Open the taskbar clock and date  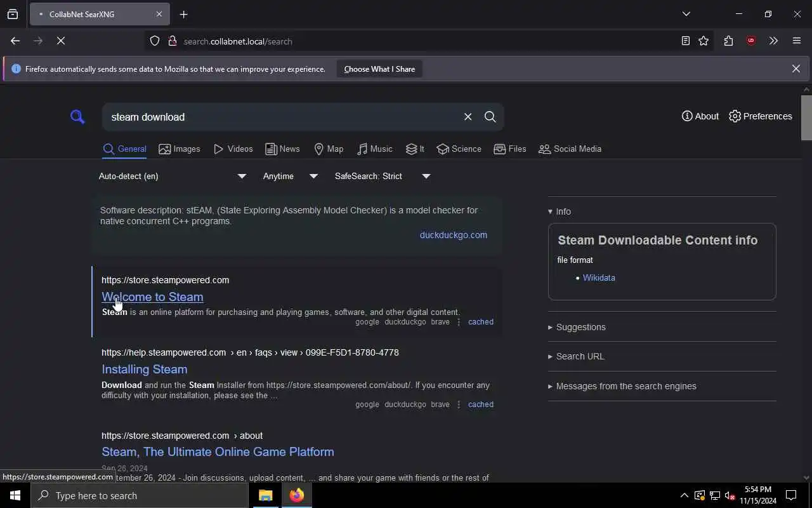pyautogui.click(x=758, y=495)
